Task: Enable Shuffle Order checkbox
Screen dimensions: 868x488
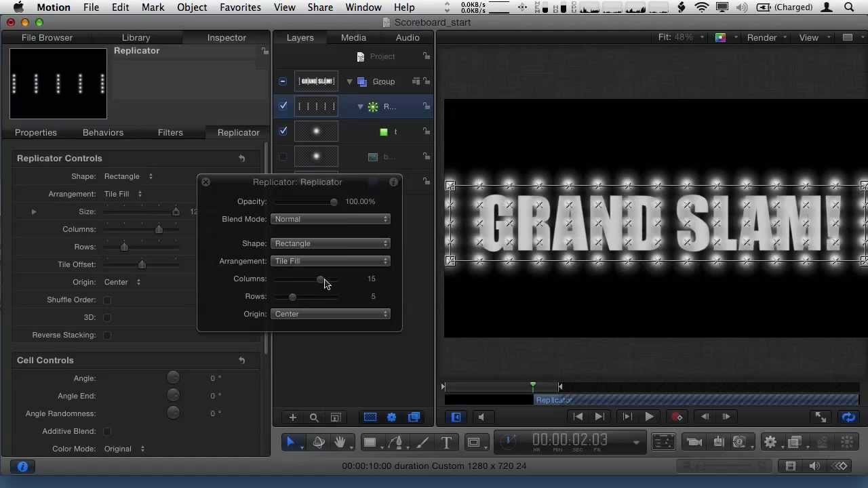Action: 107,300
